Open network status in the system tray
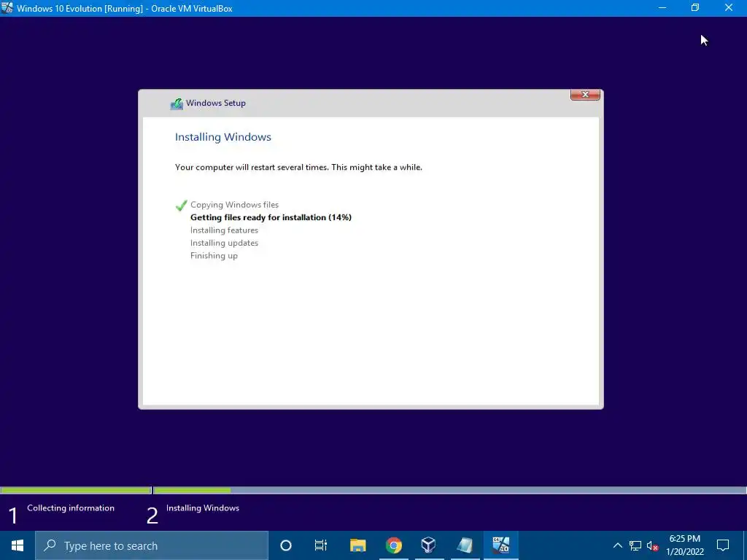Image resolution: width=747 pixels, height=560 pixels. tap(635, 545)
